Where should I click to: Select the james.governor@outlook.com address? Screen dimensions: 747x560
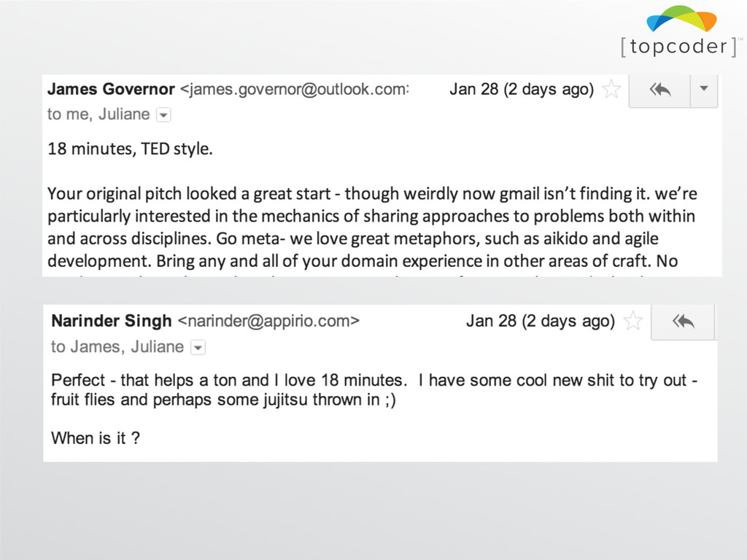pos(294,90)
